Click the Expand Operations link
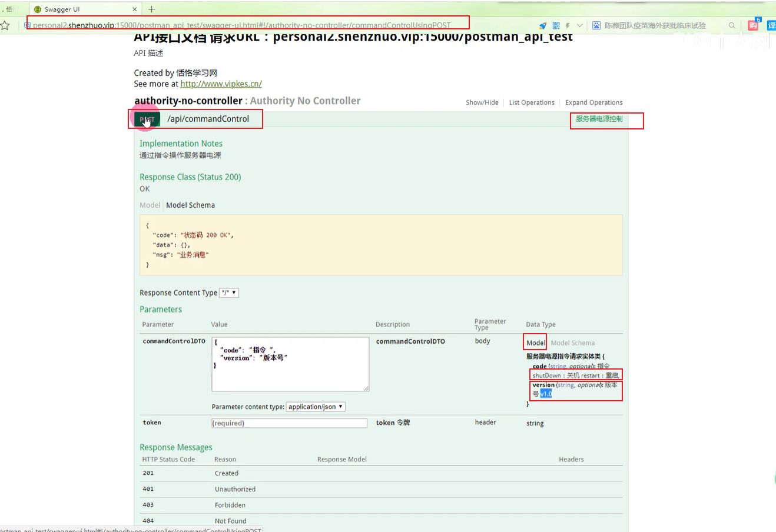776x532 pixels. click(x=593, y=102)
